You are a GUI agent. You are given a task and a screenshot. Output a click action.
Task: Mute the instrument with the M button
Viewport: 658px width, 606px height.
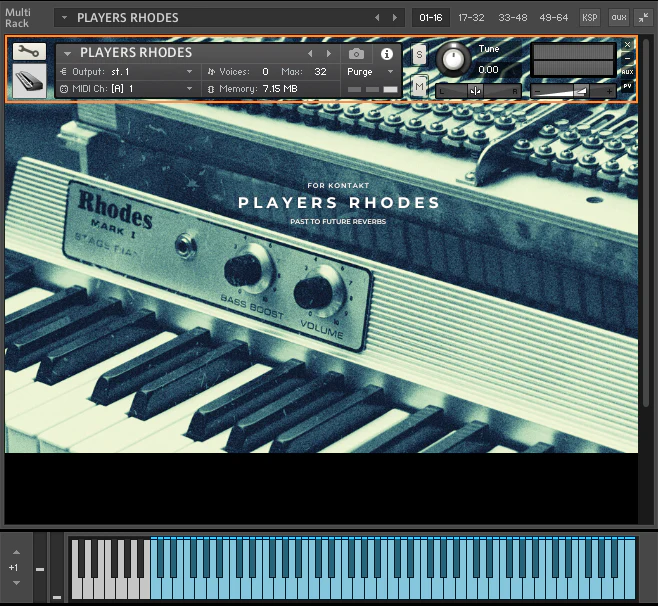click(419, 86)
